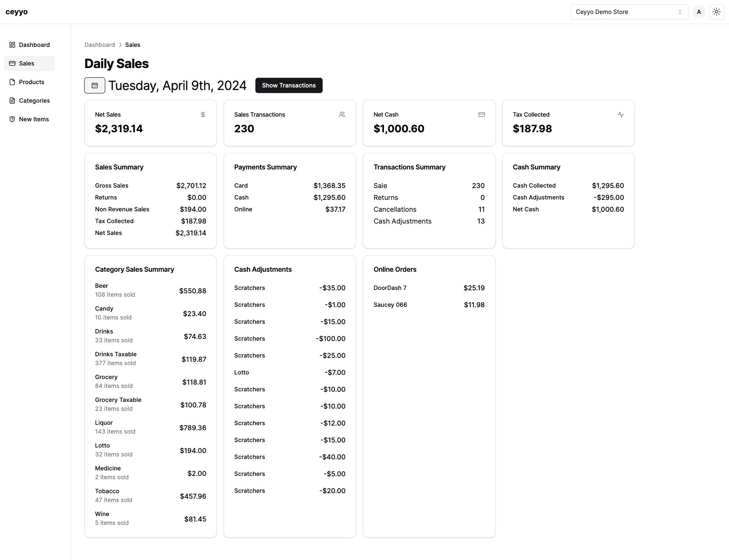729x560 pixels.
Task: Expand the store dropdown chevron
Action: click(680, 12)
